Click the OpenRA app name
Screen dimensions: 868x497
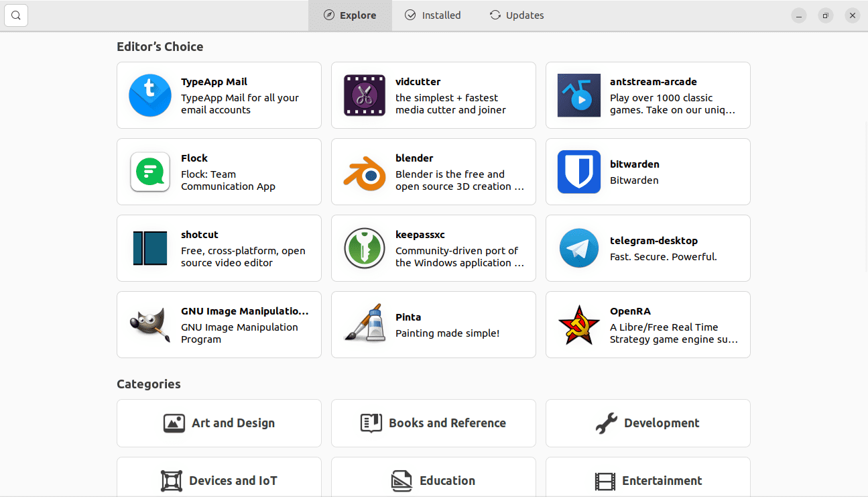(630, 311)
